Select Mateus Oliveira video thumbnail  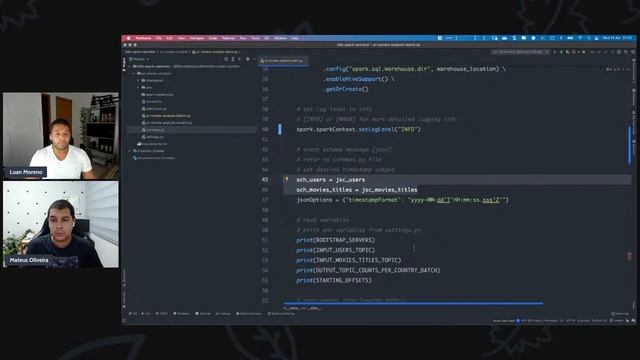(61, 224)
